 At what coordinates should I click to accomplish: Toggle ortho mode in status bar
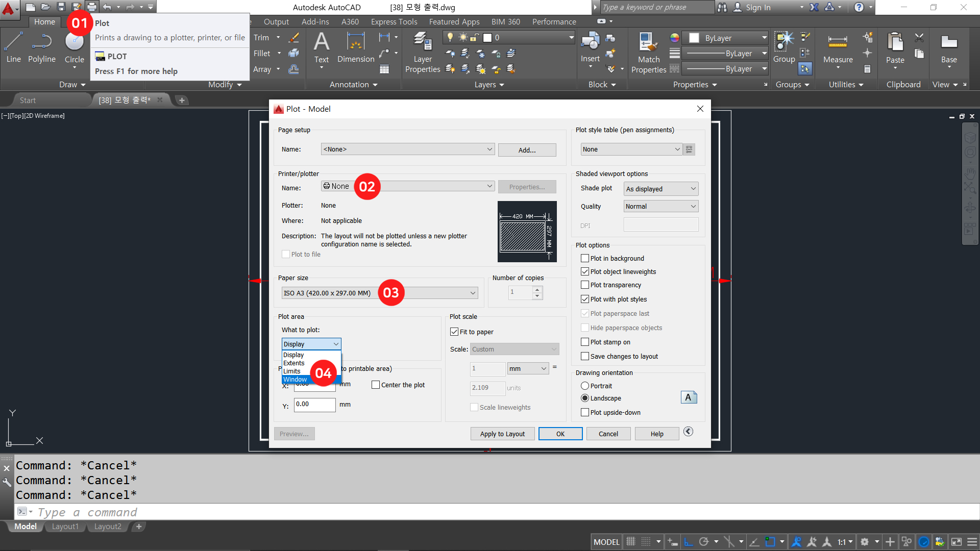point(688,542)
